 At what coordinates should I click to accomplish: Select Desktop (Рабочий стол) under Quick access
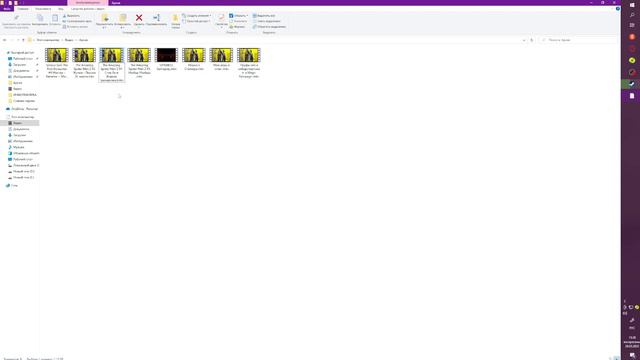pos(20,59)
